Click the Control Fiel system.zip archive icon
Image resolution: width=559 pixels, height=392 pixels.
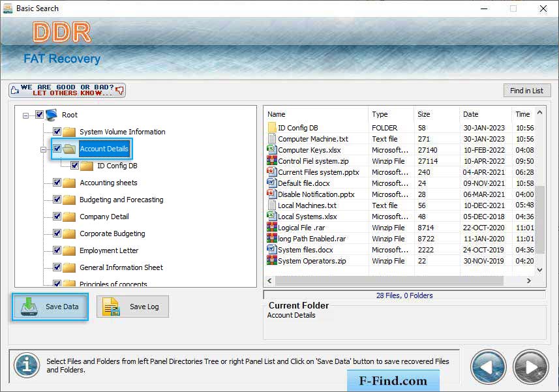tap(271, 160)
